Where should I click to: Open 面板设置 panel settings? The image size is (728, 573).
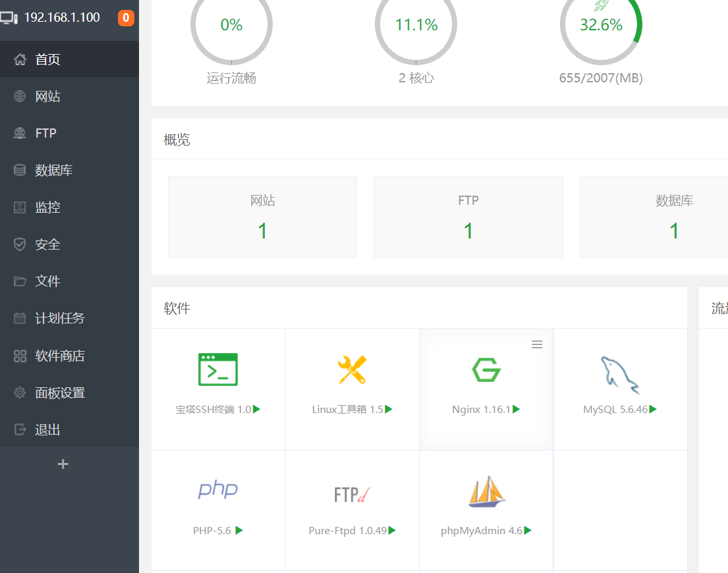(x=69, y=393)
